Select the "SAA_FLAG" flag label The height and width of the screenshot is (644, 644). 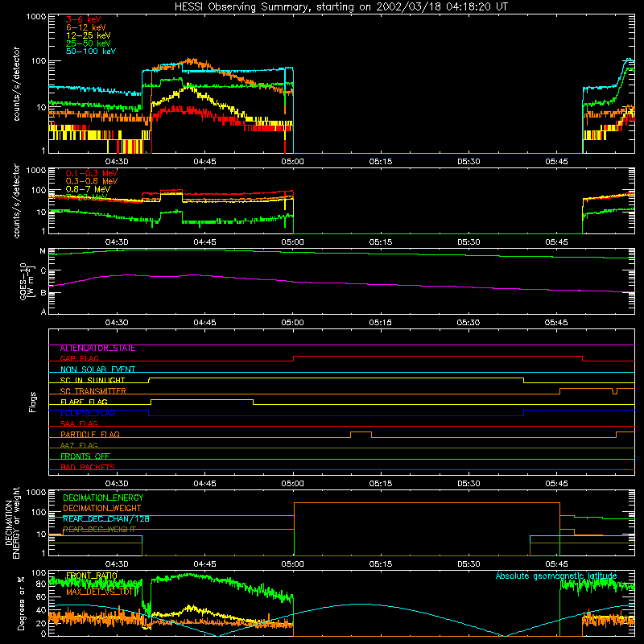tap(79, 424)
